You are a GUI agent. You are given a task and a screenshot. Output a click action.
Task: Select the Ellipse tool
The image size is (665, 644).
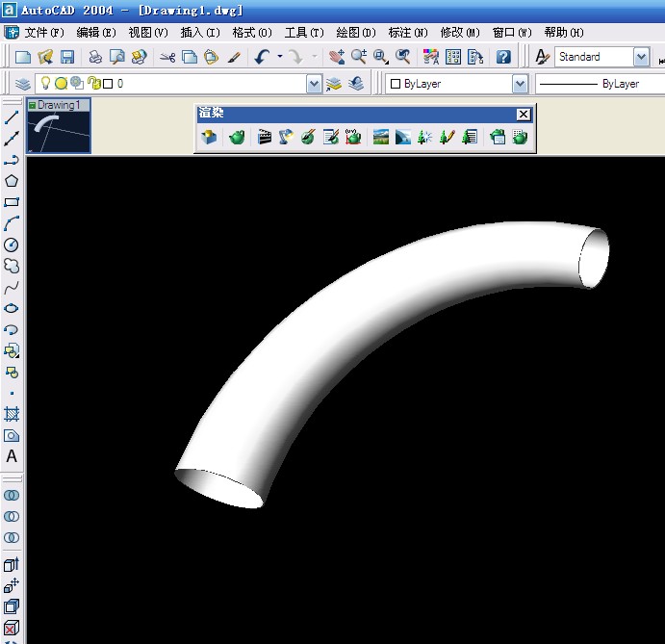click(12, 308)
